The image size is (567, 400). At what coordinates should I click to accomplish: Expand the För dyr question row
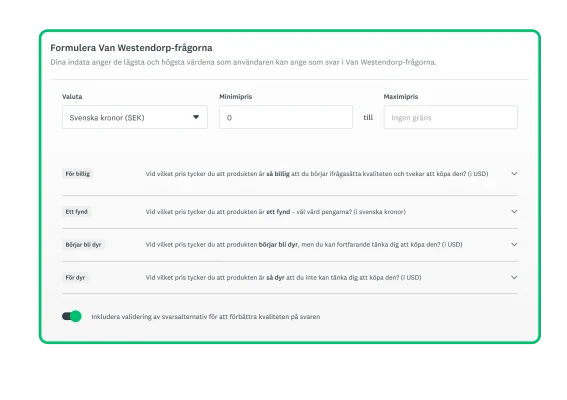(x=514, y=277)
